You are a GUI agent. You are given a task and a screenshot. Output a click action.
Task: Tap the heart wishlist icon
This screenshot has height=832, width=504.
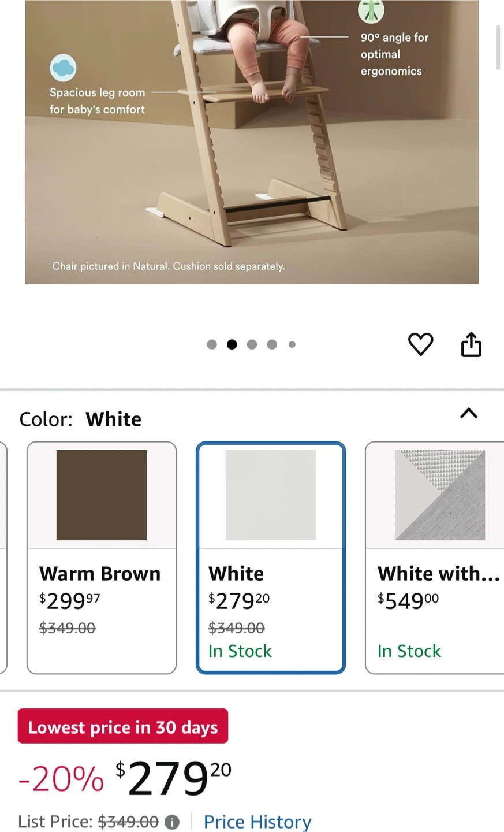pyautogui.click(x=420, y=344)
